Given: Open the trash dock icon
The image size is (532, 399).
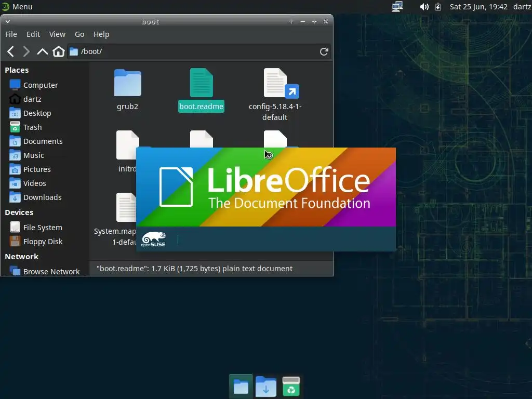Looking at the screenshot, I should tap(291, 386).
